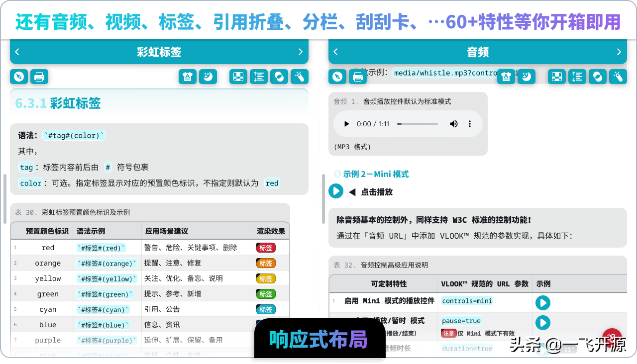Click the audio progress bar at 0:00
Viewport: 637px width, 364px height.
coord(418,124)
